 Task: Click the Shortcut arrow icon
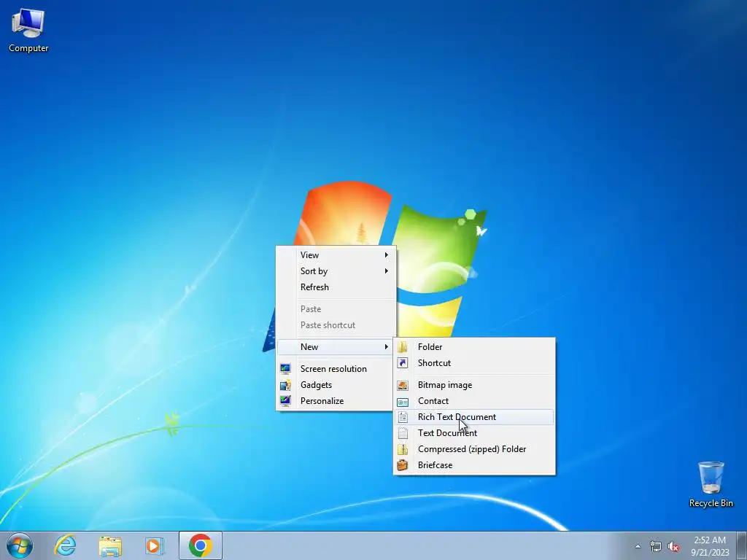point(403,363)
